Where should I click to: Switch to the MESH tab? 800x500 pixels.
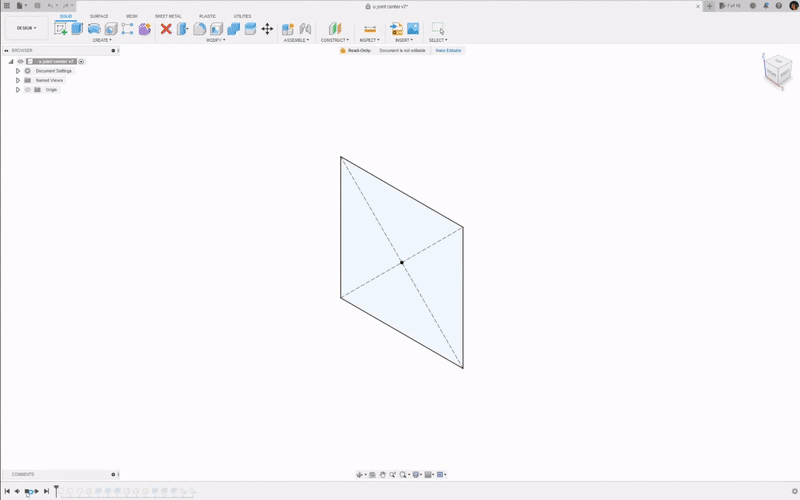pos(132,16)
